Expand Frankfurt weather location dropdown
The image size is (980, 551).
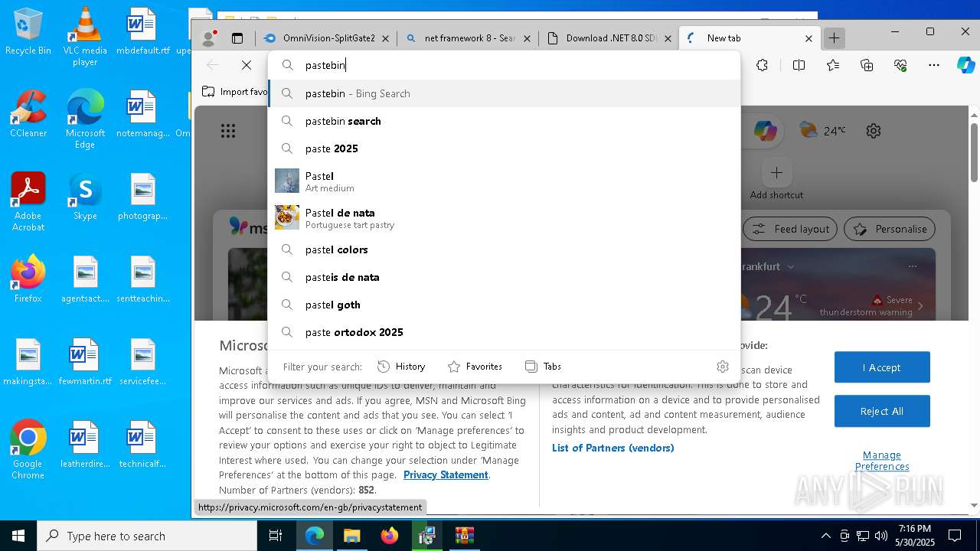tap(791, 266)
